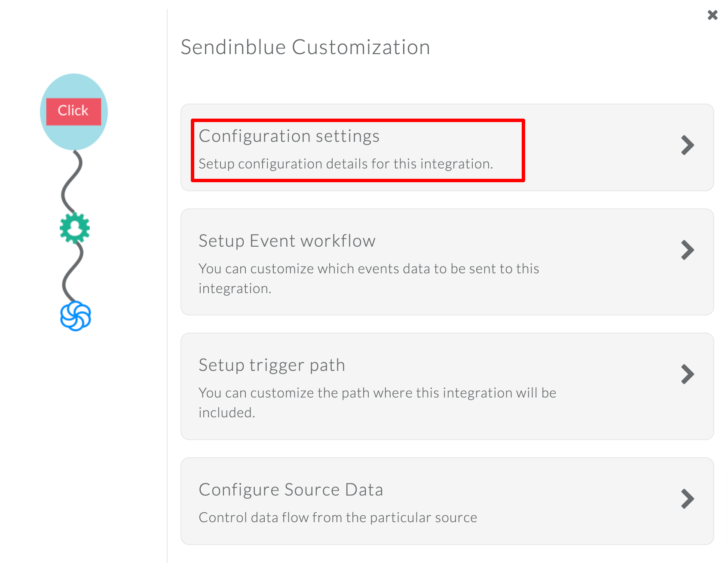Screen dimensions: 728x563
Task: Click the Setup trigger path title text
Action: click(272, 365)
